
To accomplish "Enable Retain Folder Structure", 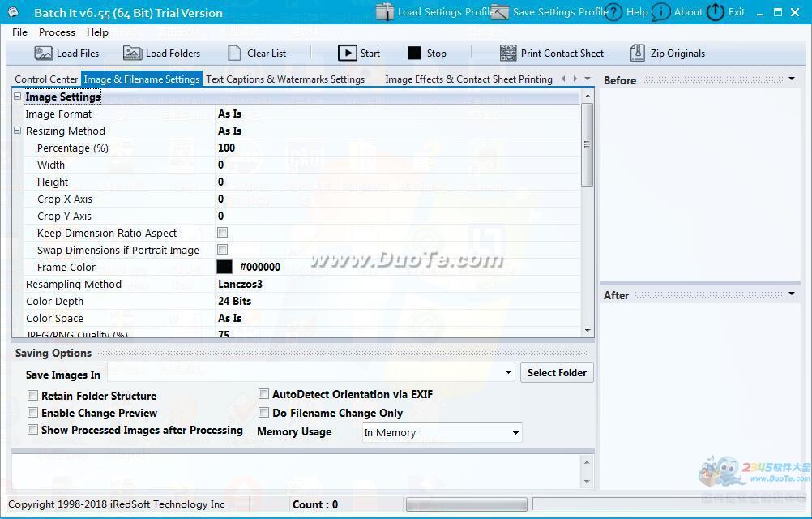I will [x=32, y=396].
